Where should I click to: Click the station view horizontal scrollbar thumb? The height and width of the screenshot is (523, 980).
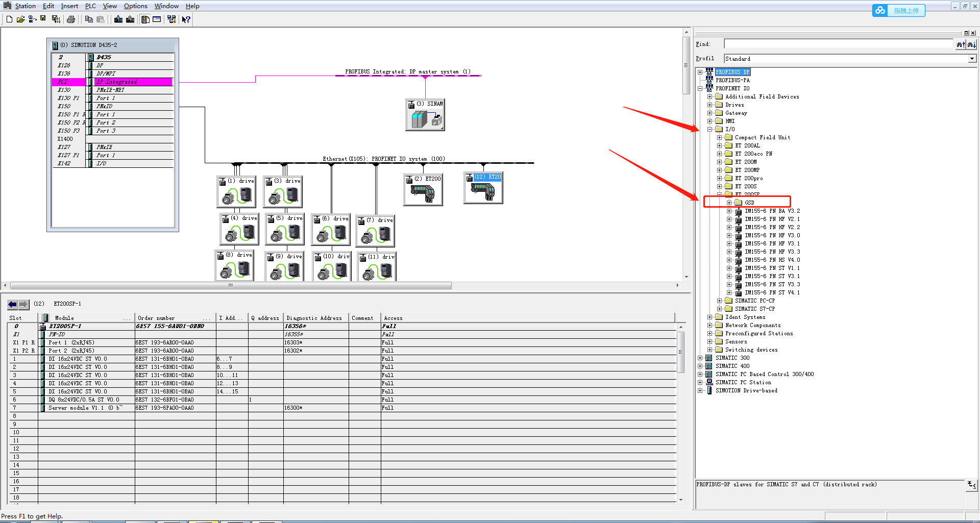tap(231, 285)
